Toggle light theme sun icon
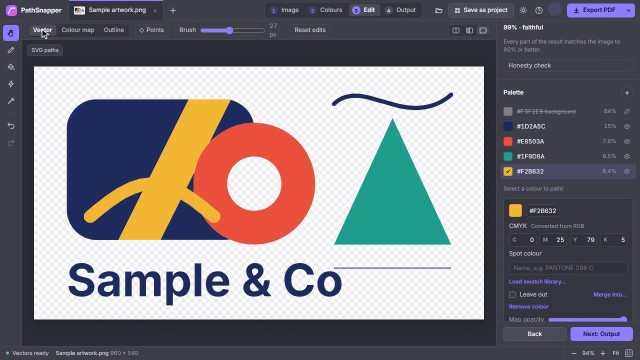Image resolution: width=640 pixels, height=360 pixels. click(523, 11)
